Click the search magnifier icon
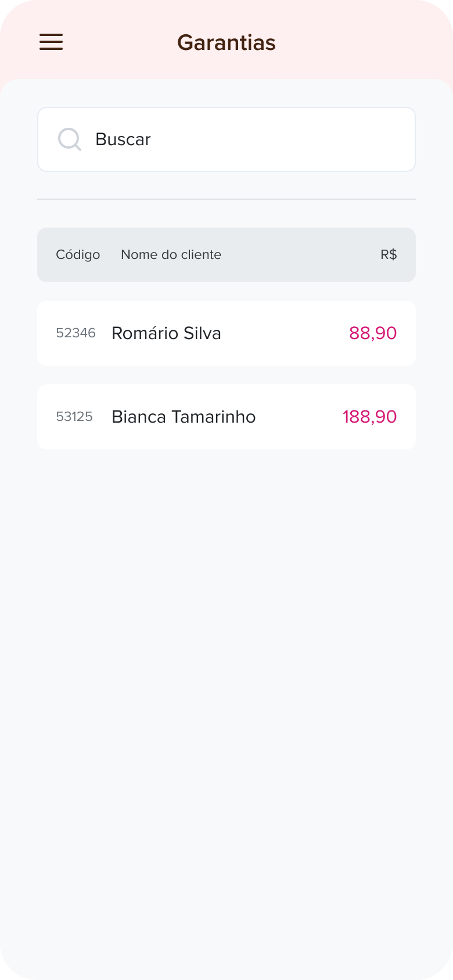 [x=69, y=139]
